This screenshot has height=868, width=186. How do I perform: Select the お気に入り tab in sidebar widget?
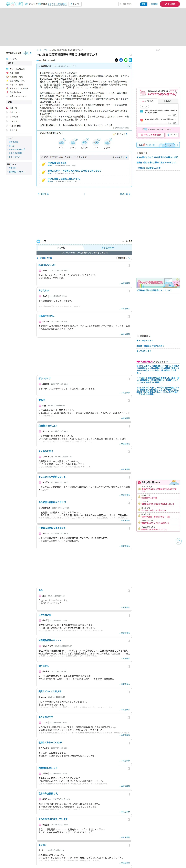pos(148,101)
